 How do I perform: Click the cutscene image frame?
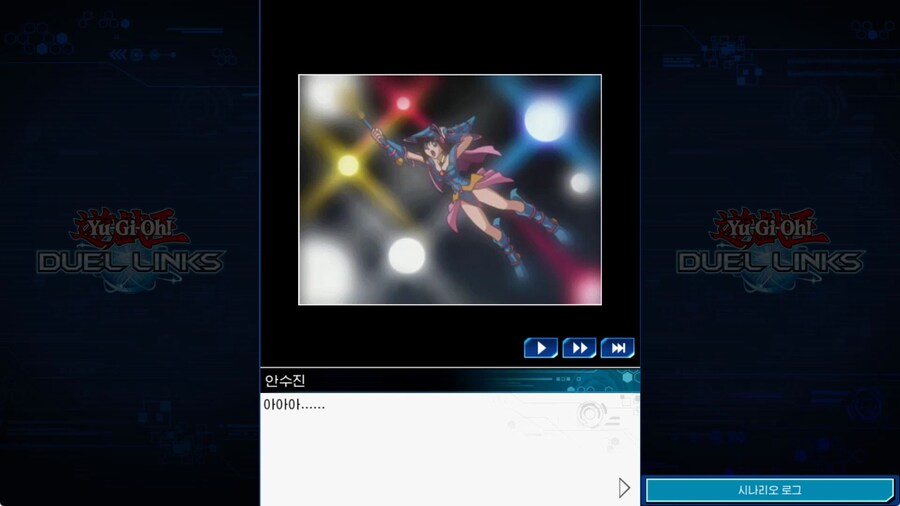[x=450, y=190]
